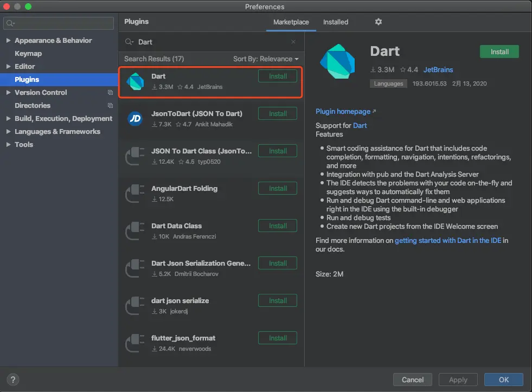Image resolution: width=532 pixels, height=392 pixels.
Task: Open the help question mark button
Action: [x=13, y=380]
